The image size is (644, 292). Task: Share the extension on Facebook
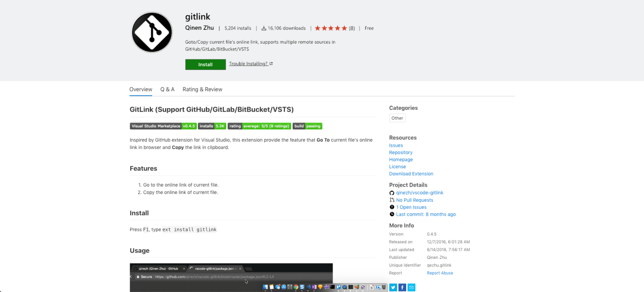click(402, 287)
